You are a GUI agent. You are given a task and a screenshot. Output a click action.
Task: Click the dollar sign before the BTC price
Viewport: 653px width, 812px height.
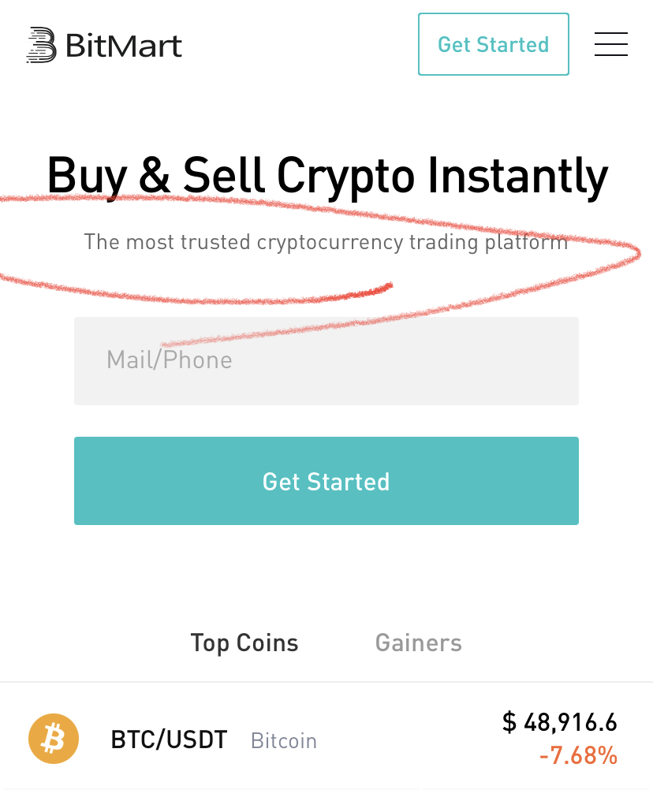coord(509,721)
